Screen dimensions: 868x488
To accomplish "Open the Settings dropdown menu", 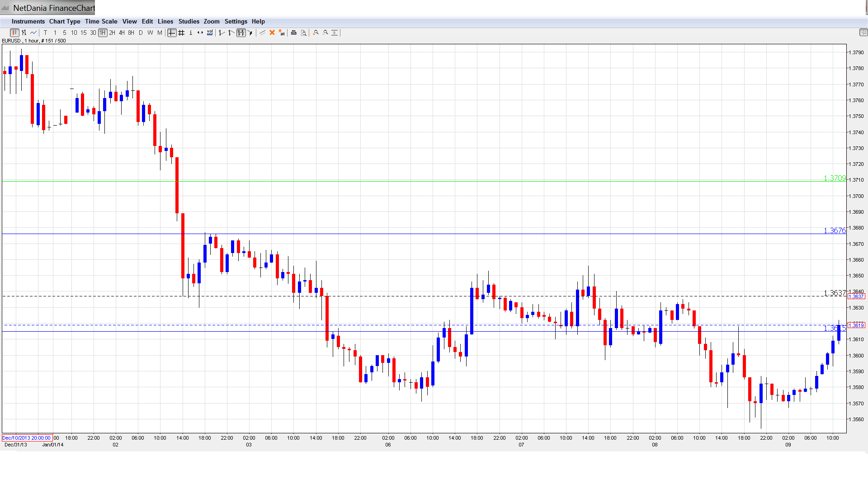I will pos(236,21).
